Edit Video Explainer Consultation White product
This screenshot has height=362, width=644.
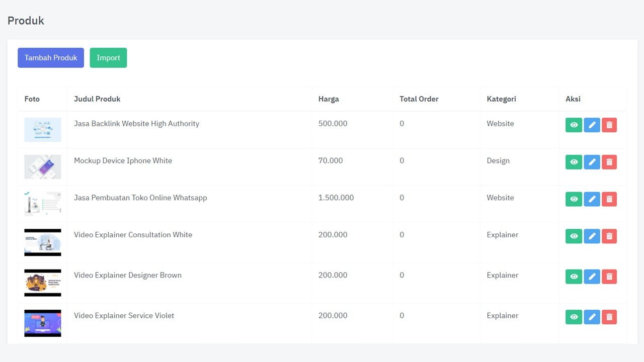coord(592,236)
